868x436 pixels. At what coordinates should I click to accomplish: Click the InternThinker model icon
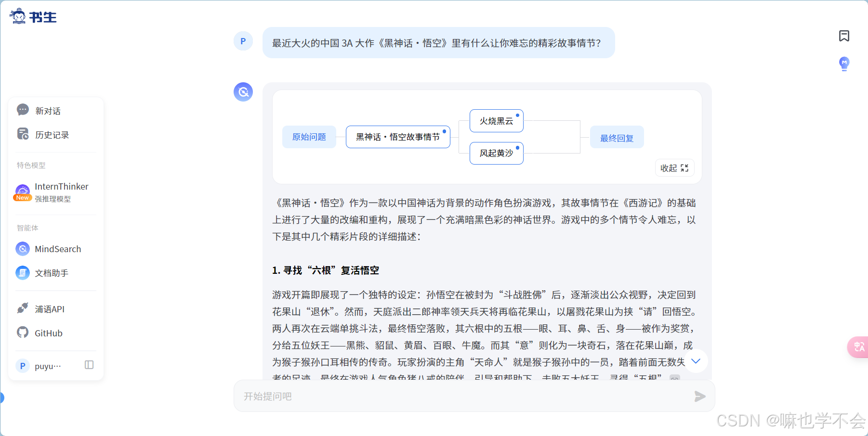click(22, 191)
